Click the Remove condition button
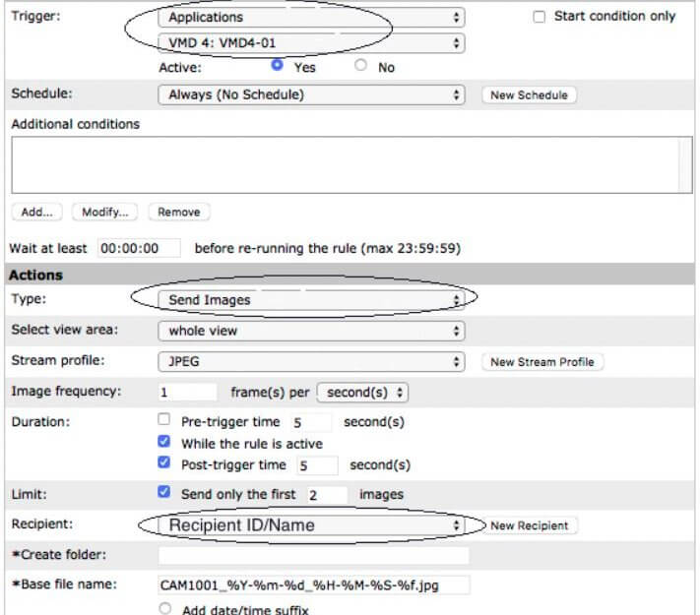The image size is (700, 615). [179, 212]
